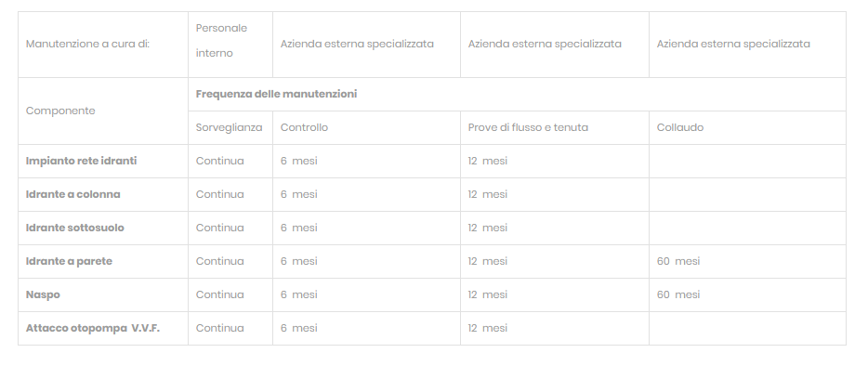
Task: Select '12 mesi' in Attacco otopompa row
Action: tap(488, 328)
